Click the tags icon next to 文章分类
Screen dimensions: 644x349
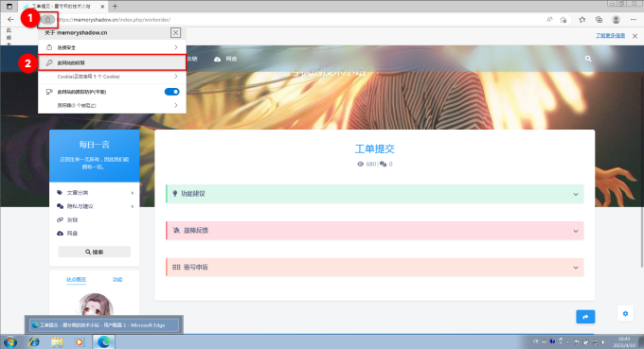[x=60, y=193]
